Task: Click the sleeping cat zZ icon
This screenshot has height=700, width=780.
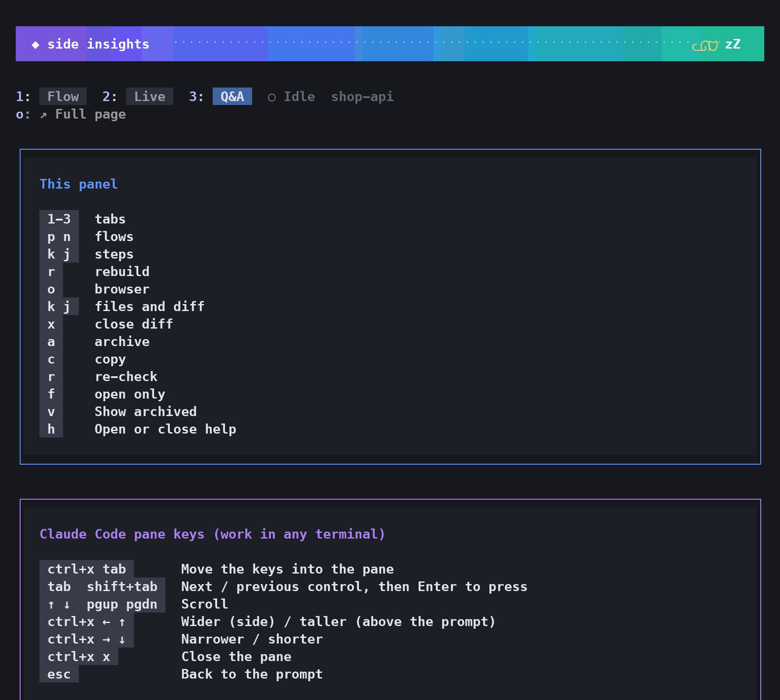Action: [716, 44]
